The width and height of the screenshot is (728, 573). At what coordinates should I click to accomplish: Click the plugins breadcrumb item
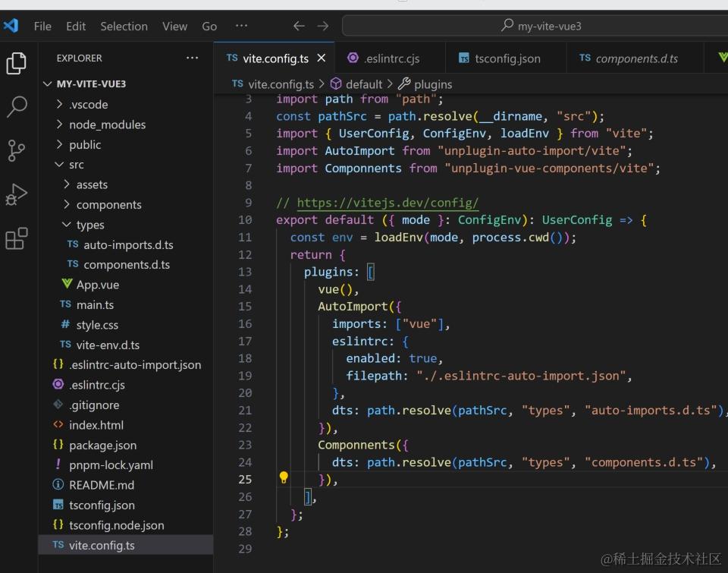click(433, 84)
